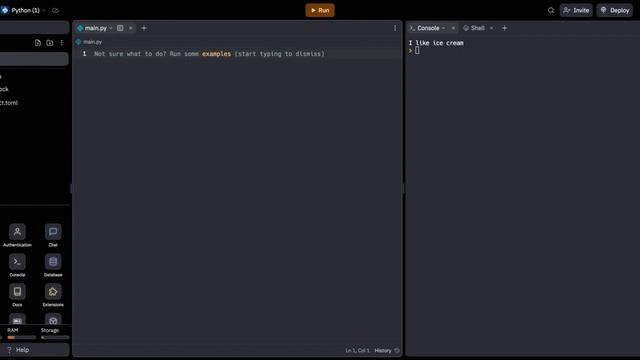The width and height of the screenshot is (640, 360).
Task: Close the main.py tab
Action: coord(131,28)
